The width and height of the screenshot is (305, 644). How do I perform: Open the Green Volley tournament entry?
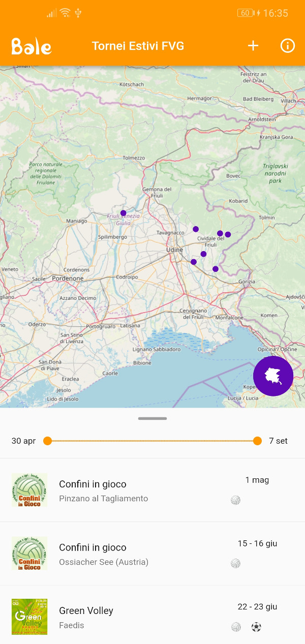pyautogui.click(x=152, y=617)
